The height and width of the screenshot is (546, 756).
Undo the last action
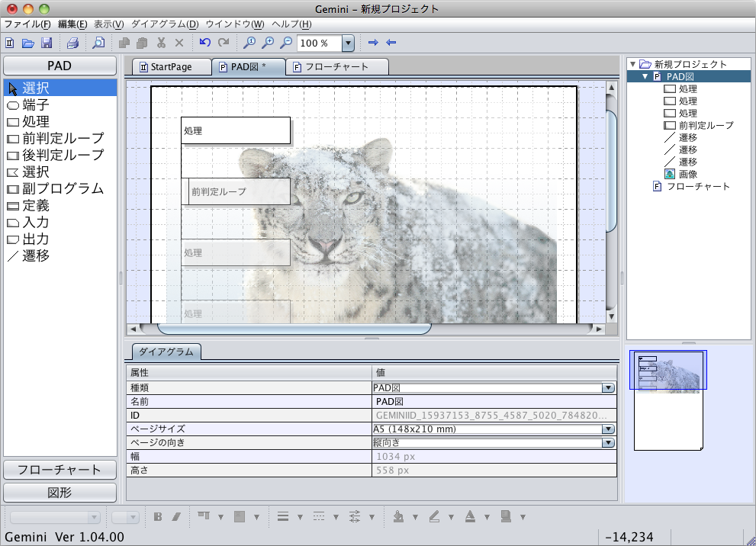(205, 43)
